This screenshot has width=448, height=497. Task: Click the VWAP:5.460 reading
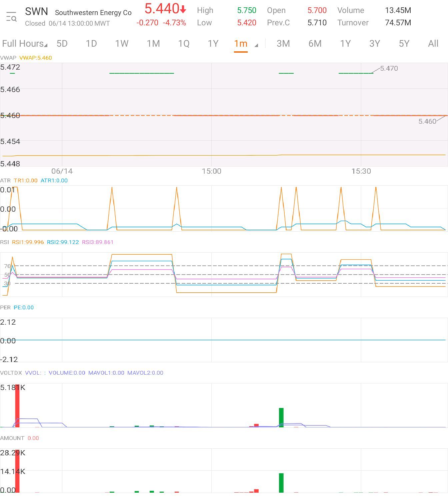pos(36,58)
